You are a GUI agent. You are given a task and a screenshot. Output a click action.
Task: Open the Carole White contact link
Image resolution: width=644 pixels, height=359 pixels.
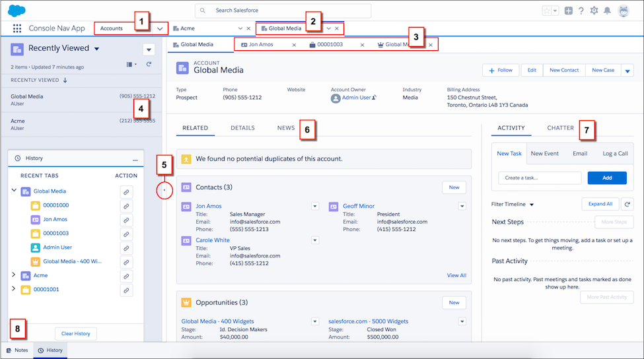click(x=212, y=240)
